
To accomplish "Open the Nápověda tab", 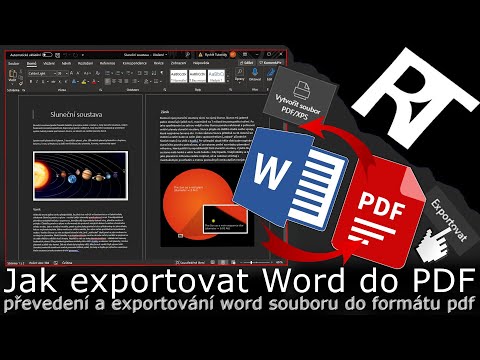I will tap(201, 63).
